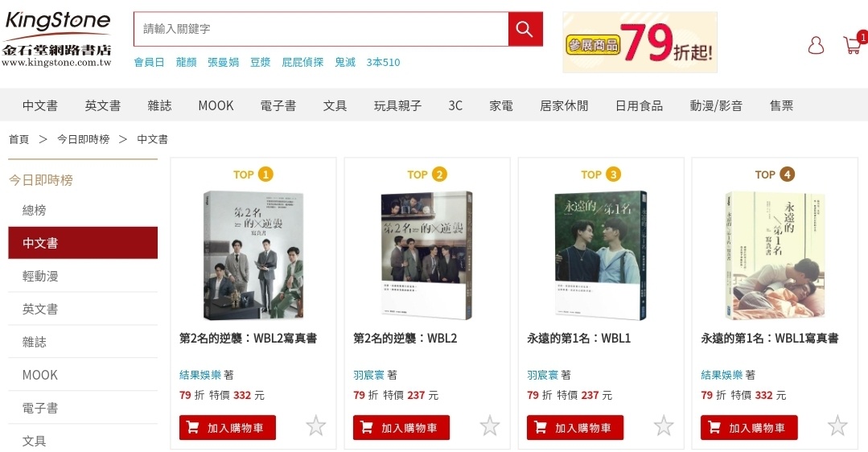Click the 屁屁偵探 hot keyword link
The width and height of the screenshot is (868, 452).
click(x=302, y=62)
